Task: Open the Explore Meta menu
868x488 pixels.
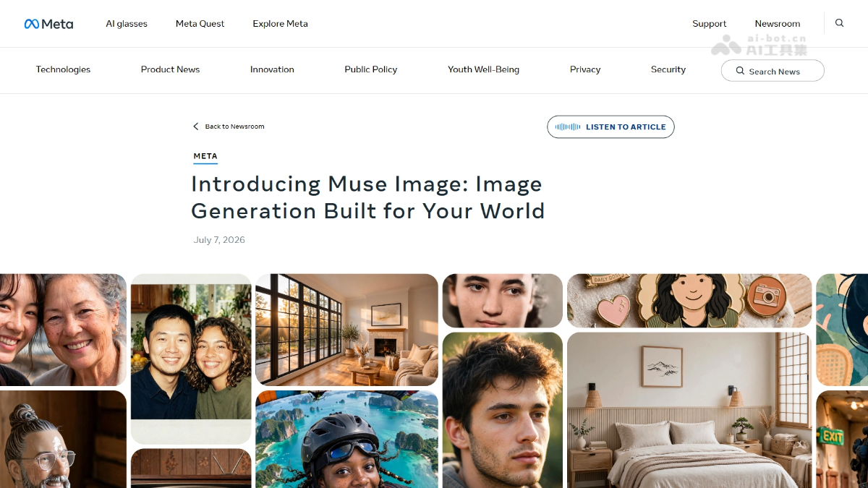Action: pos(280,24)
